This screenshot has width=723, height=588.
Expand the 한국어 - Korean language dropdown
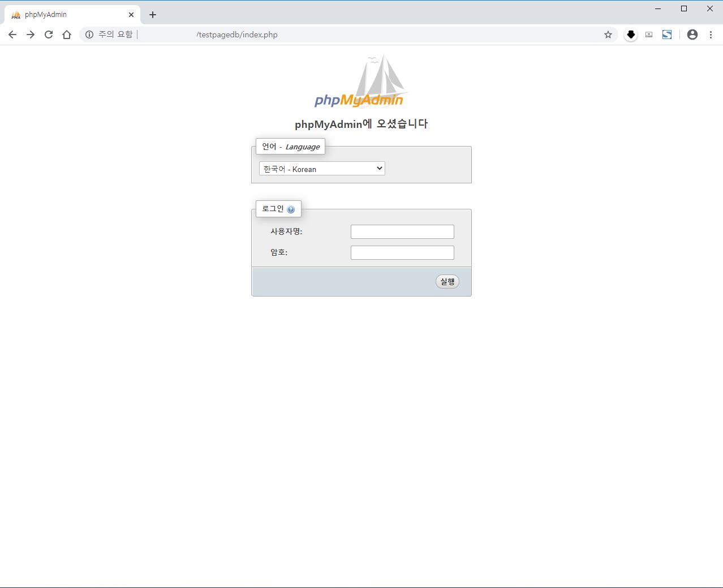322,169
